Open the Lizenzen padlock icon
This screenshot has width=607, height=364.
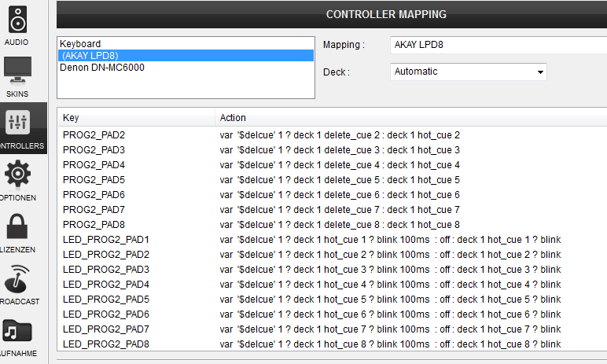point(17,226)
